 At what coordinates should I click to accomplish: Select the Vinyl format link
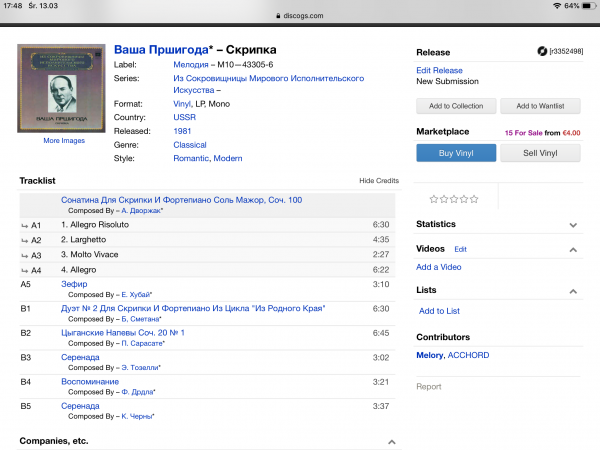click(182, 104)
